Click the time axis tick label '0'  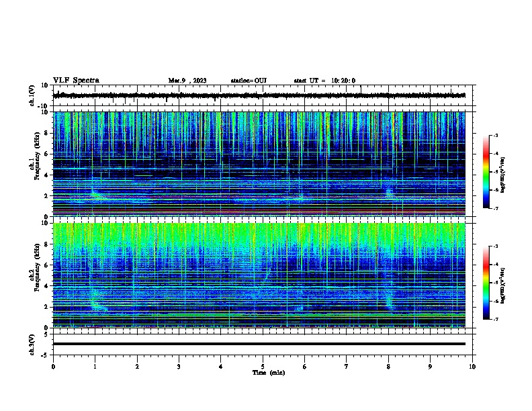pos(53,367)
